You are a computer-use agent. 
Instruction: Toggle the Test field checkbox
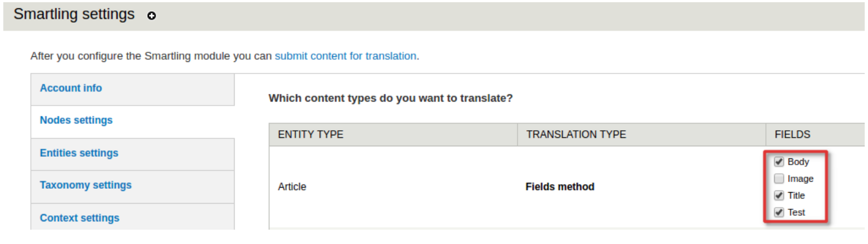tap(779, 212)
